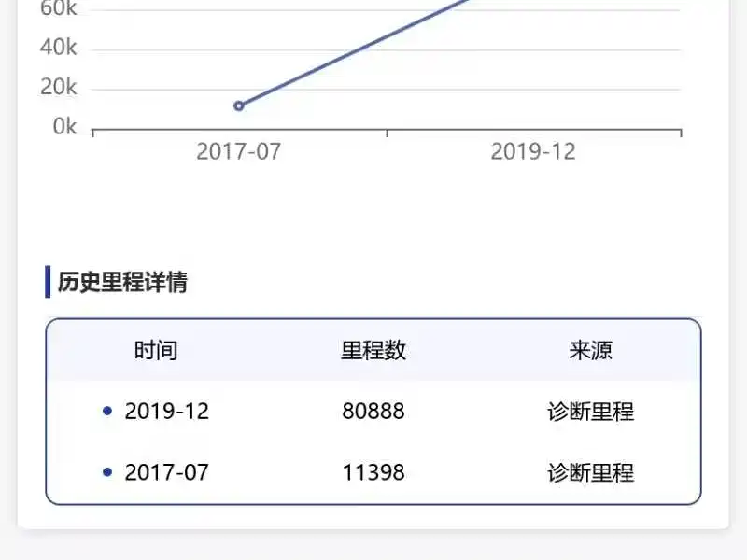This screenshot has width=747, height=560.
Task: Click 诊断里程 source in 2019-12 row
Action: coord(591,412)
